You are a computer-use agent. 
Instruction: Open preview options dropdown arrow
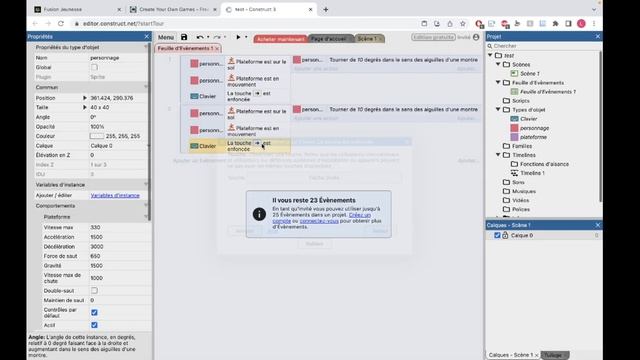246,37
